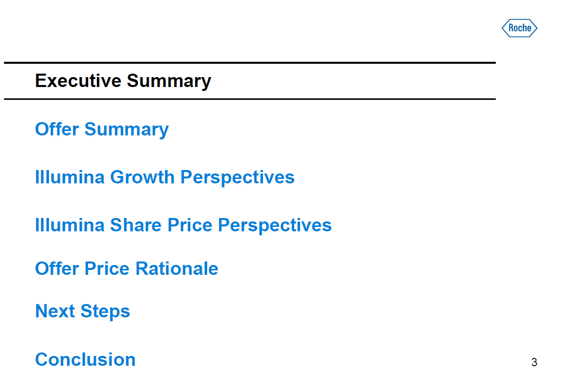
Task: Click the word Growth in the agenda
Action: coord(142,177)
